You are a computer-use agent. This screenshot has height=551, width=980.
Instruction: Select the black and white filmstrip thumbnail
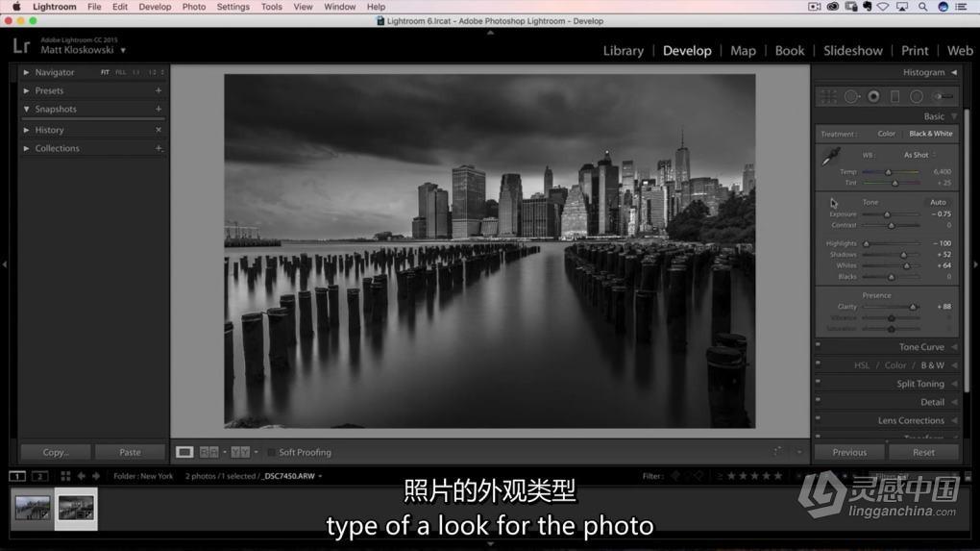pyautogui.click(x=76, y=508)
